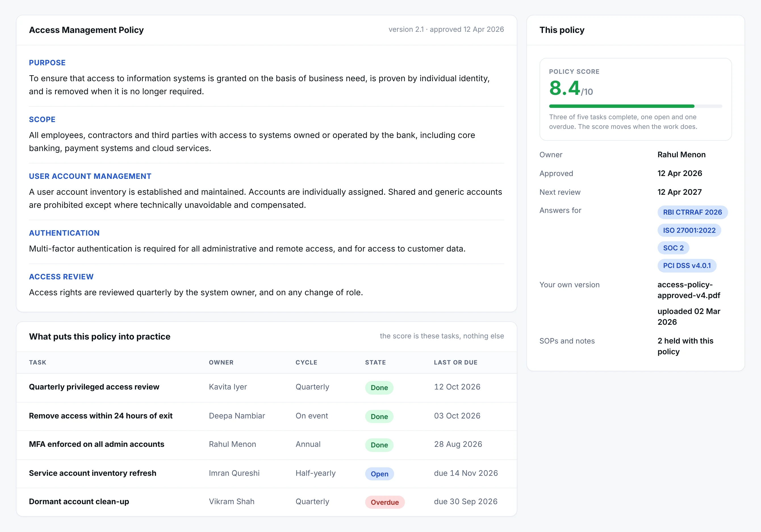This screenshot has width=761, height=532.
Task: Click the 'On event' cycle cell
Action: (x=311, y=416)
